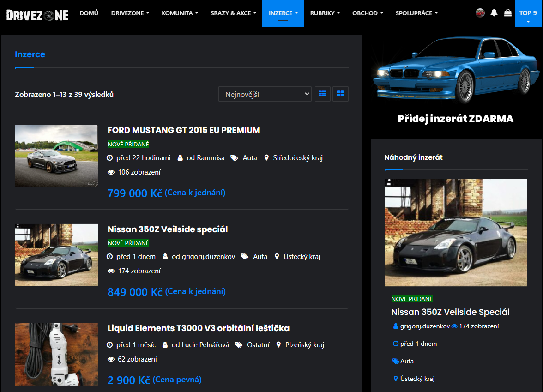Click user icon in random ad sidebar

(396, 326)
